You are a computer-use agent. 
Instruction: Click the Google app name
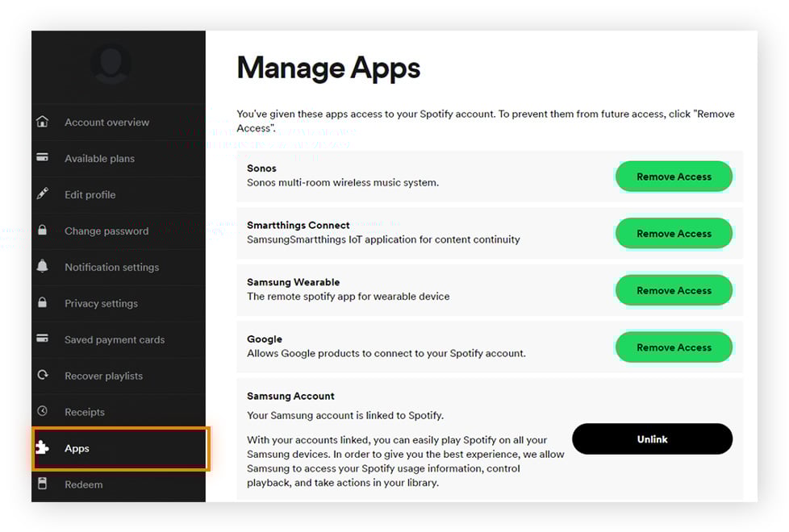point(265,339)
